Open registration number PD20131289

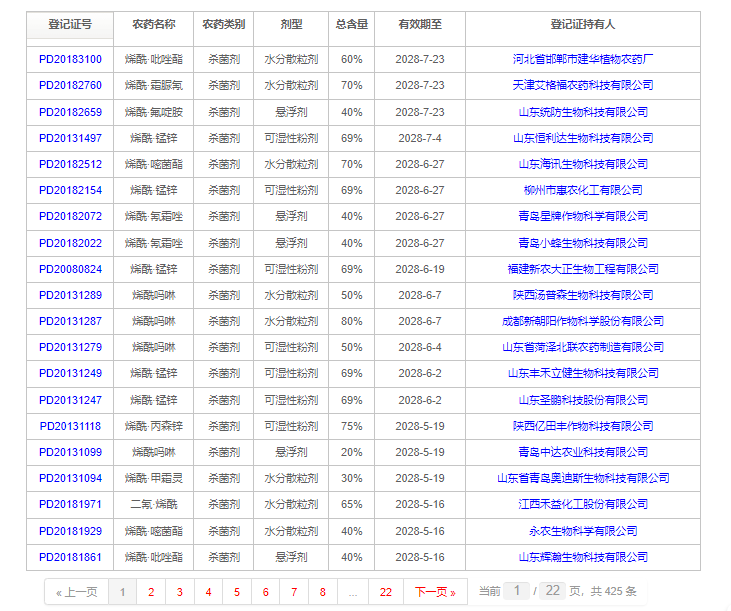tap(70, 295)
